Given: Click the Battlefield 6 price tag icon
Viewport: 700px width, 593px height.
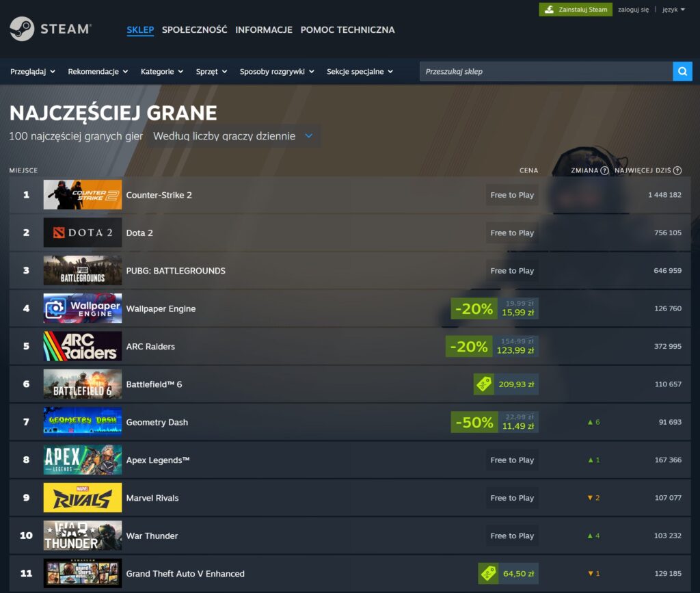Looking at the screenshot, I should point(483,384).
